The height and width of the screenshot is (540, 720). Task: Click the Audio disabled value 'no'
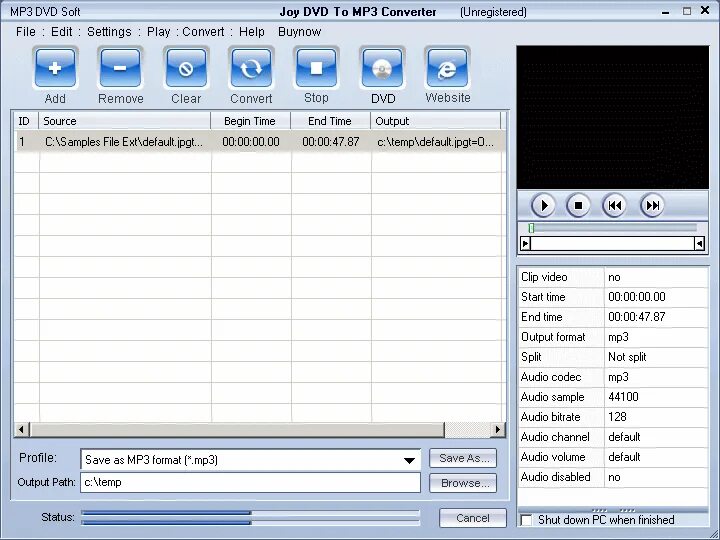[656, 477]
